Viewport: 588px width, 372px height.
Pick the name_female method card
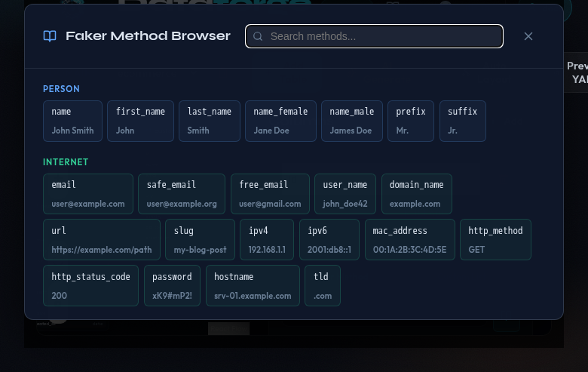(x=280, y=121)
